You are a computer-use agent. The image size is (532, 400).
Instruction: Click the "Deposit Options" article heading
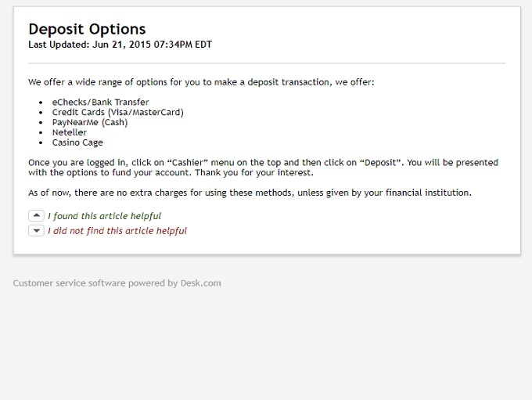point(87,29)
